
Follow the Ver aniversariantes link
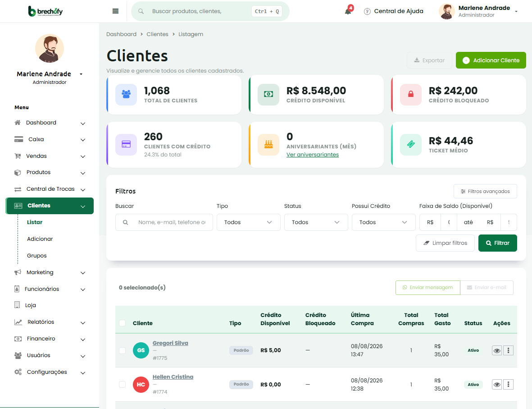coord(313,155)
